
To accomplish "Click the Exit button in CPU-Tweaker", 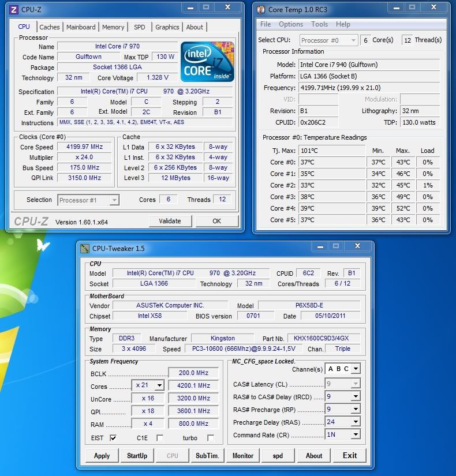I will (x=350, y=456).
